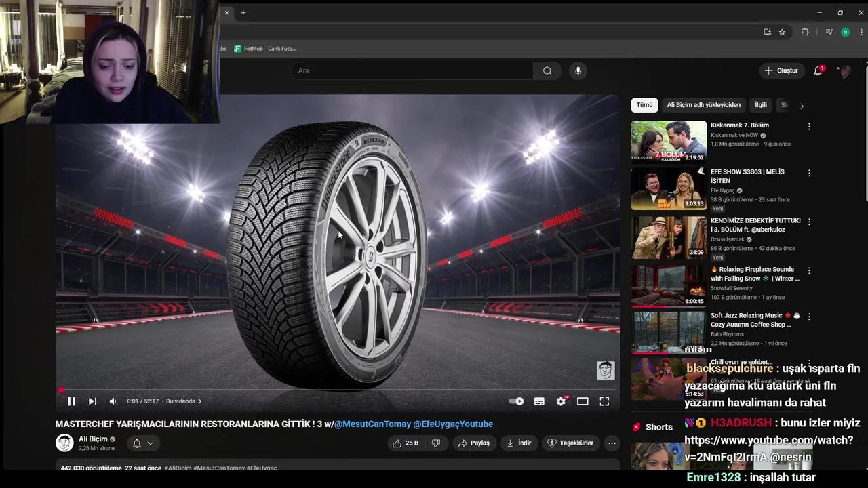Open the Ali Biçim channel name
868x488 pixels.
(93, 439)
